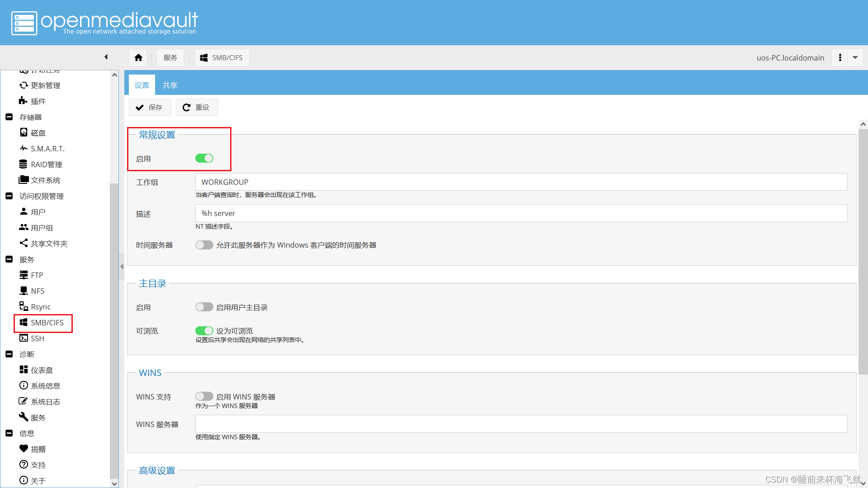Go to the FTP service page
868x488 pixels.
(37, 275)
